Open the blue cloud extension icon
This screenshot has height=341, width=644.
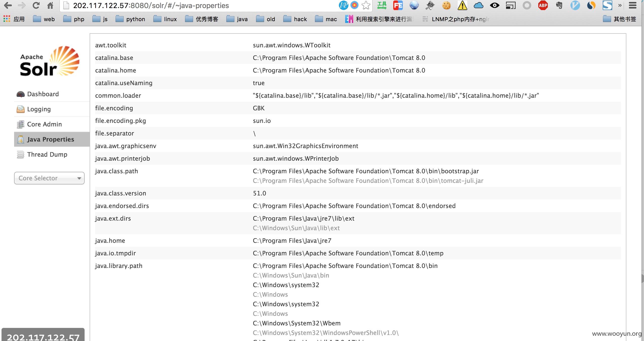(478, 5)
